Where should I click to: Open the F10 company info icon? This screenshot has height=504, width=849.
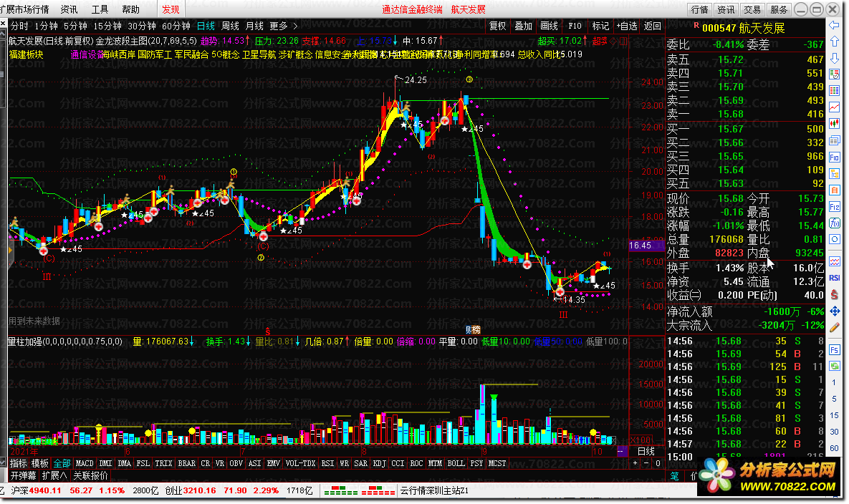(835, 157)
